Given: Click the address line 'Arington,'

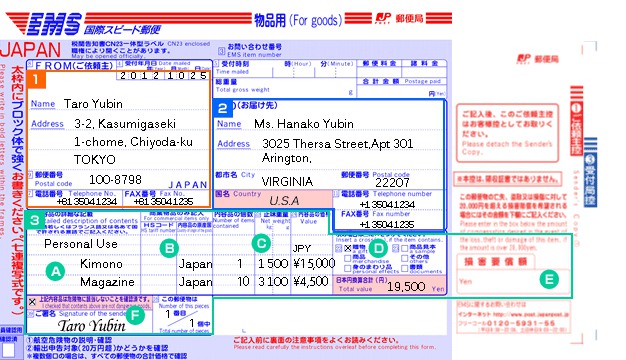Looking at the screenshot, I should 286,158.
